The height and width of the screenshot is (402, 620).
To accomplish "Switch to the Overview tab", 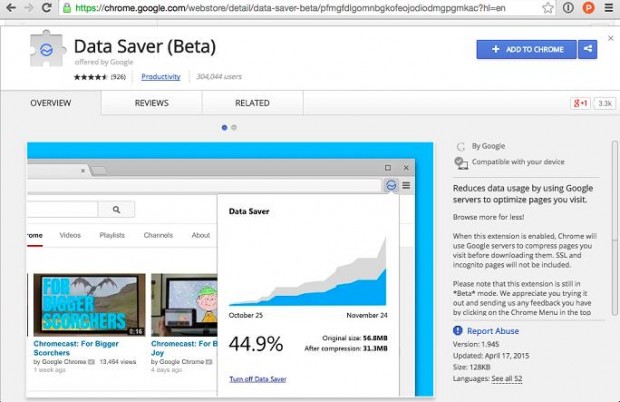I will pos(51,103).
